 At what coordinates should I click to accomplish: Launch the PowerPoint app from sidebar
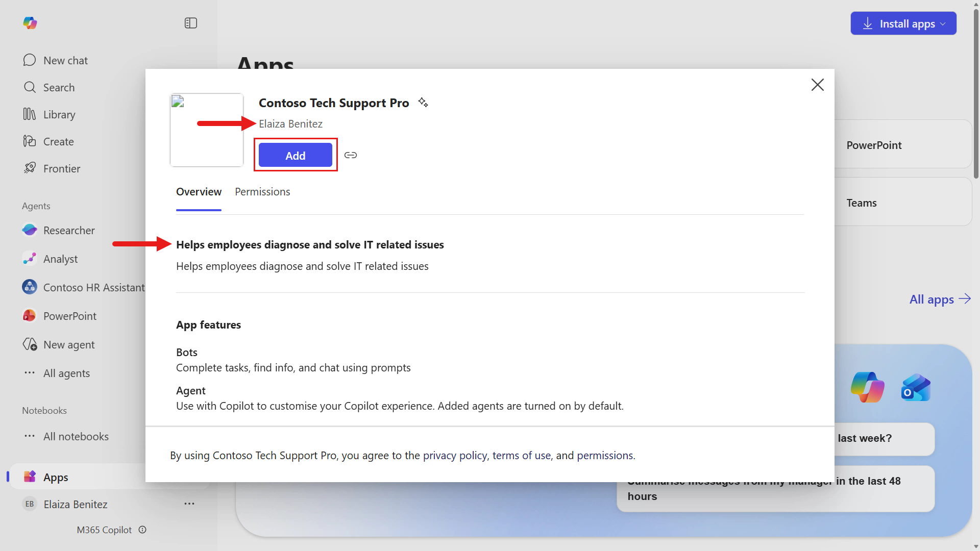(70, 316)
